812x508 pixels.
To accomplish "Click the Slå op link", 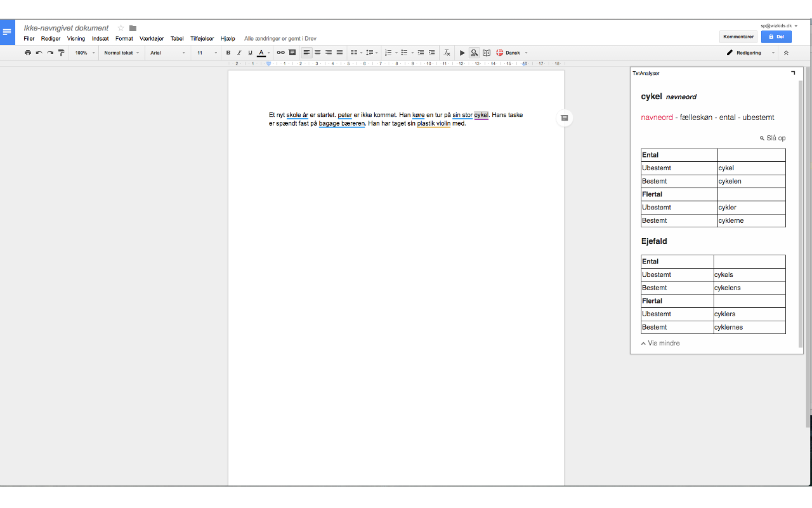I will pos(773,138).
